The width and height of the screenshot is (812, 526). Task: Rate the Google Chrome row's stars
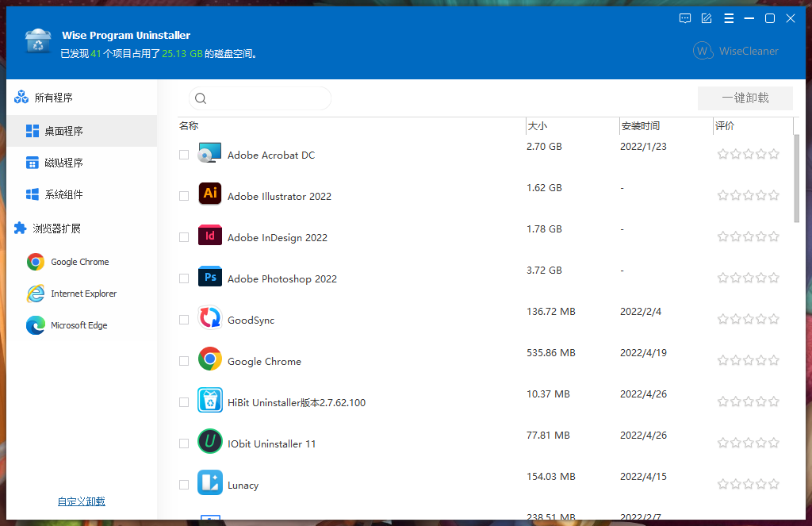749,360
